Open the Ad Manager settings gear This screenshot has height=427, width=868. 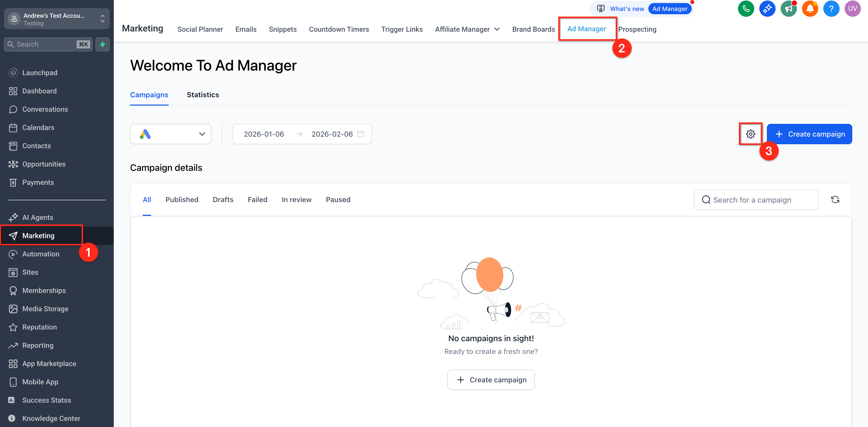pos(750,134)
